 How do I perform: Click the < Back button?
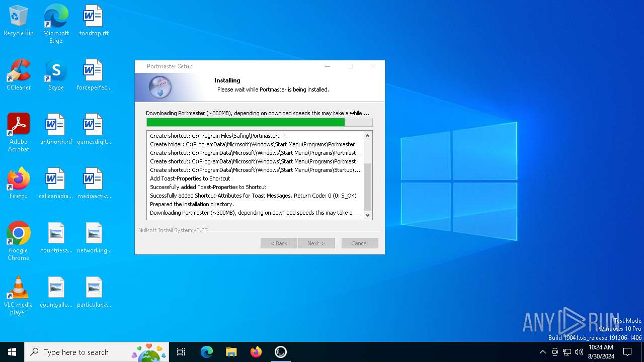click(x=279, y=243)
